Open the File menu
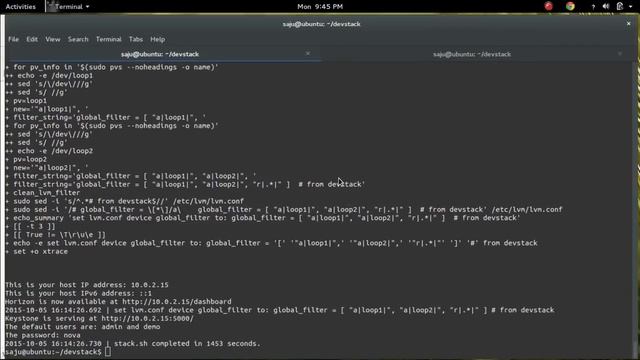The image size is (640, 360). coord(13,39)
